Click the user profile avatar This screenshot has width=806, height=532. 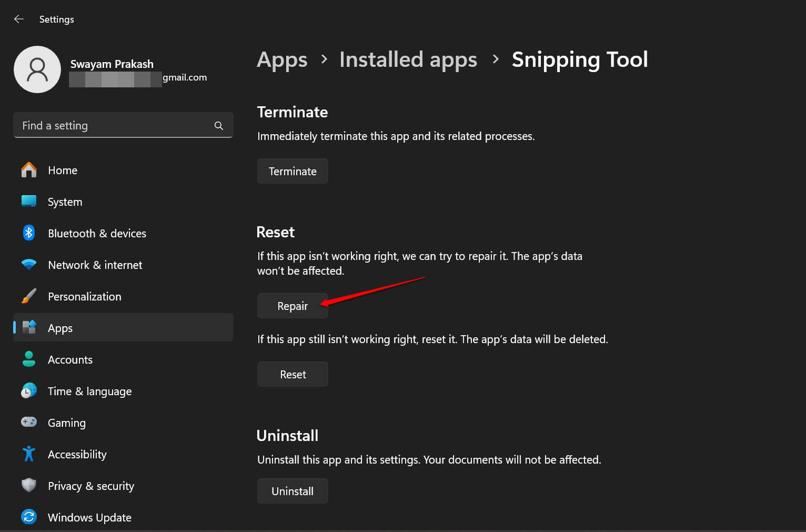[37, 69]
